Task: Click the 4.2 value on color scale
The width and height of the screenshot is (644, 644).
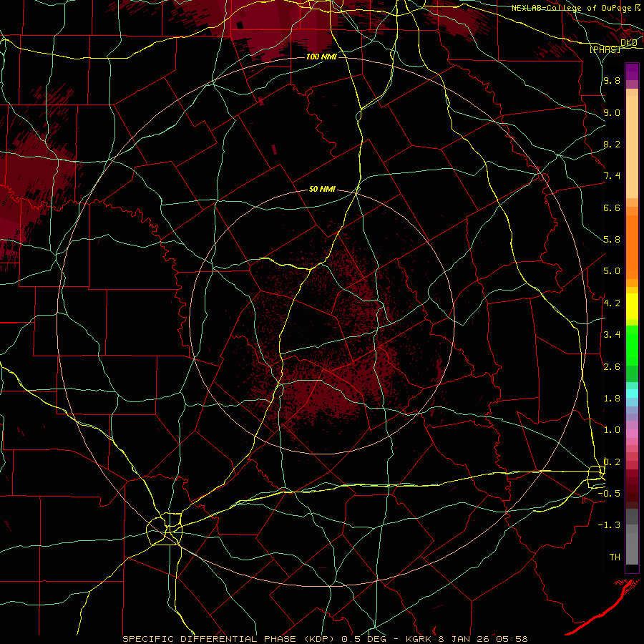Action: click(612, 303)
